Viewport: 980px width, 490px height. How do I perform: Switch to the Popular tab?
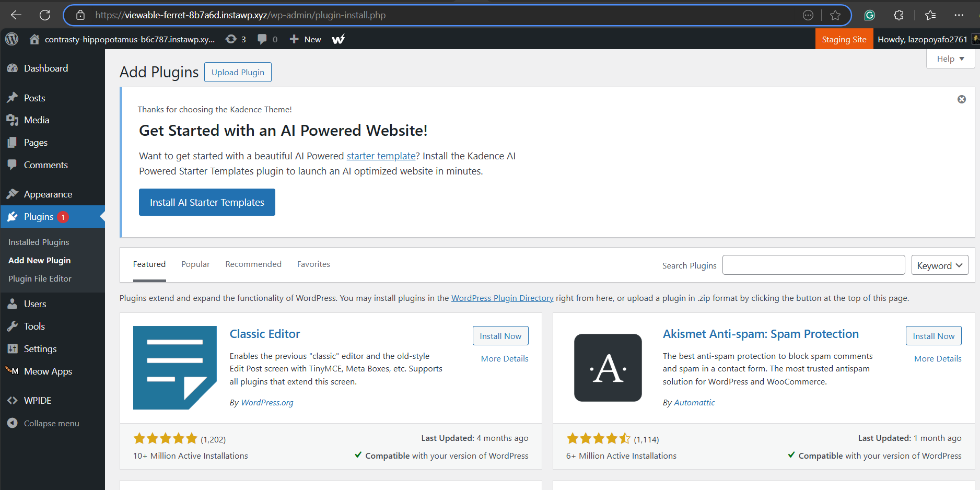[195, 264]
